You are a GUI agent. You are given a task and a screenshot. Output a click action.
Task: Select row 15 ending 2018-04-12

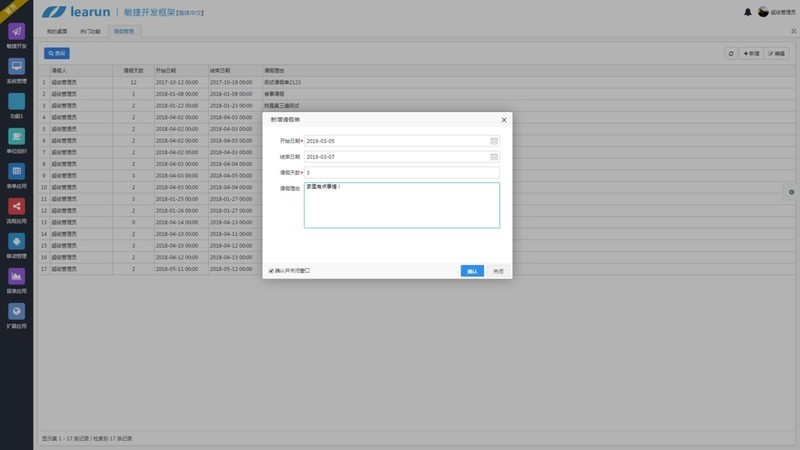[150, 245]
